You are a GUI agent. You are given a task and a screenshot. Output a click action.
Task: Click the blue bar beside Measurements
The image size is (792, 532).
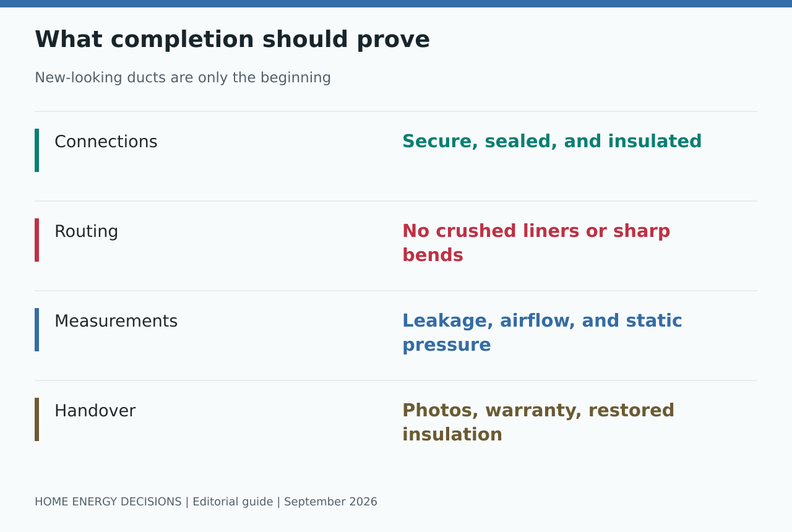[x=37, y=330]
